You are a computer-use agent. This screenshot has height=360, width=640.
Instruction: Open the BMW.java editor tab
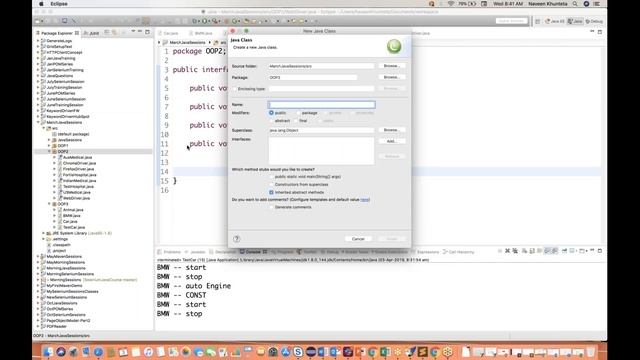coord(202,33)
